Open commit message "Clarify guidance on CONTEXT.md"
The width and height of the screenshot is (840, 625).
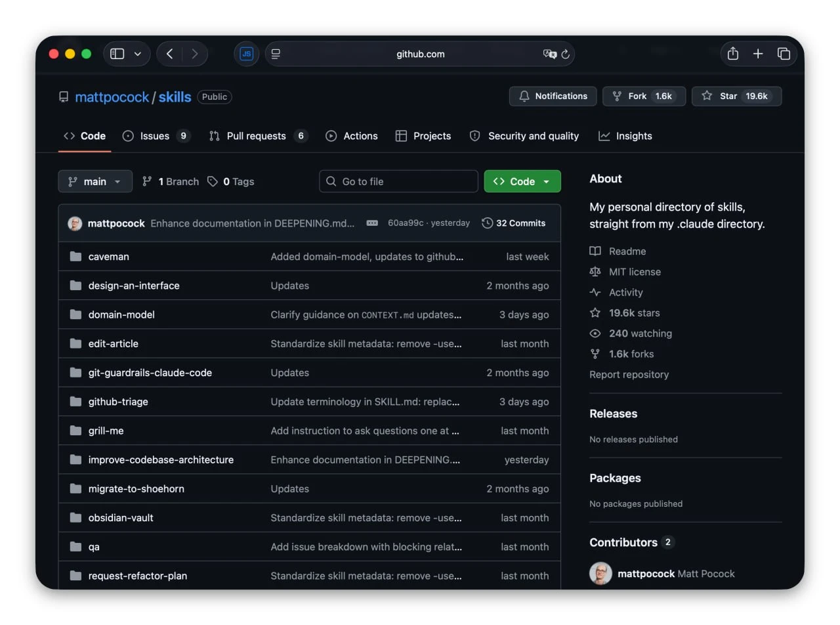click(366, 314)
